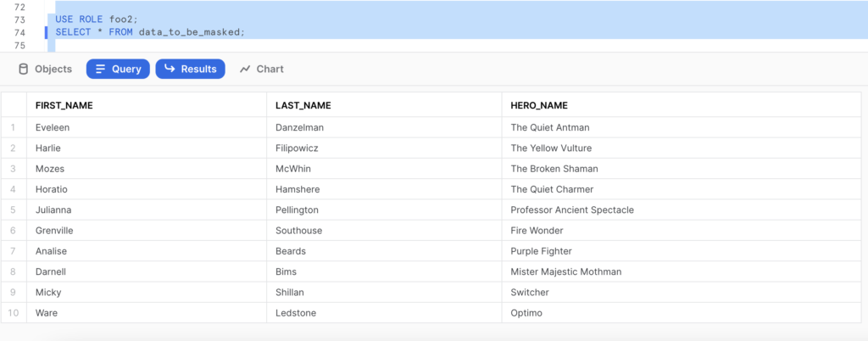The height and width of the screenshot is (341, 868).
Task: Select the cell 'The Quiet Charmer'
Action: [682, 189]
